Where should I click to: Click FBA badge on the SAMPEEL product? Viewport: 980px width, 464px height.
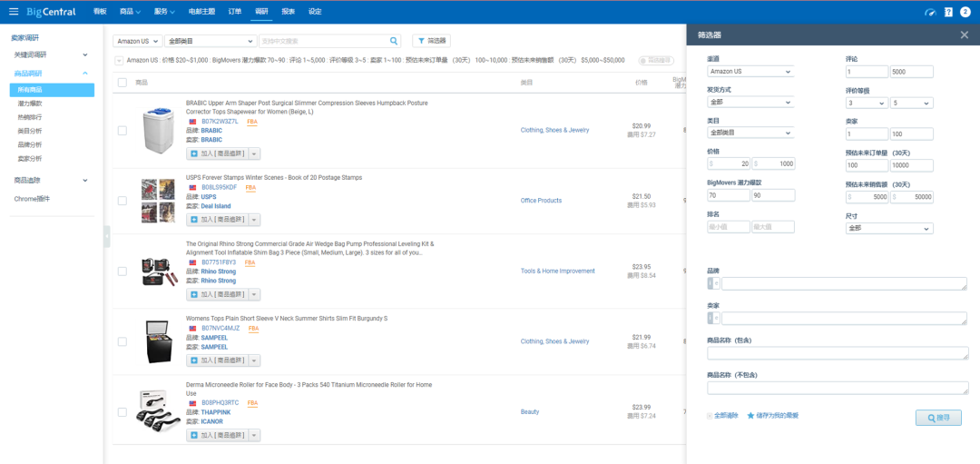254,328
